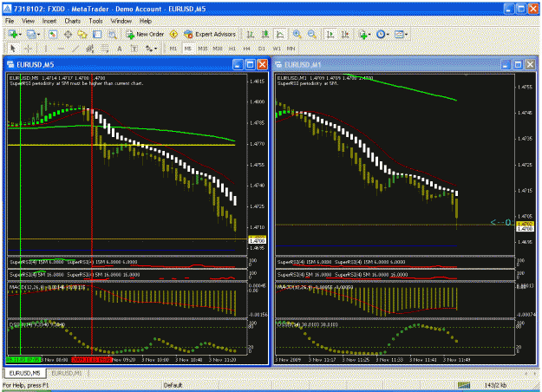
Task: Open the Market Watch window icon
Action: (x=53, y=34)
